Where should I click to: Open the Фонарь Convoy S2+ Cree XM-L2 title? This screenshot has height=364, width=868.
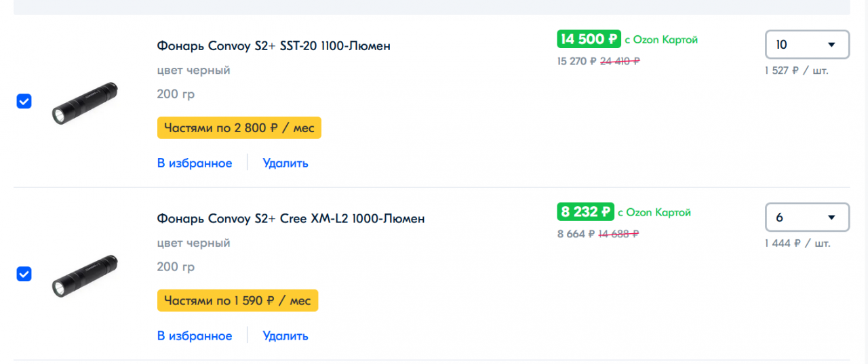tap(291, 219)
